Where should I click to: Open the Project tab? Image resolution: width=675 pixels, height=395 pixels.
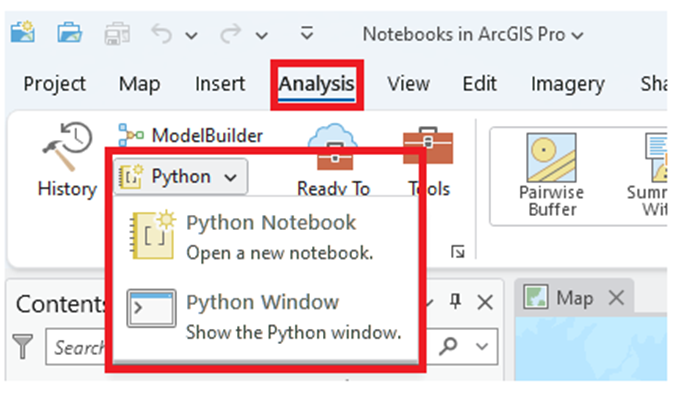(x=55, y=83)
